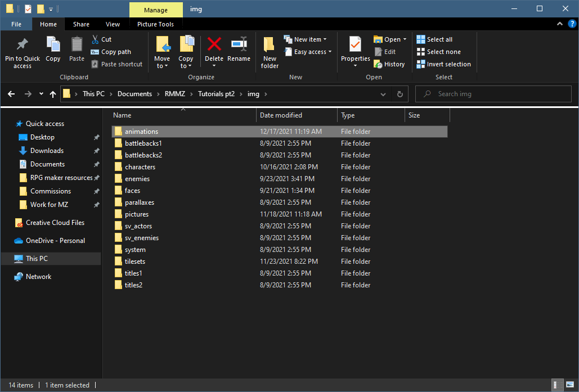Click Paste shortcut

point(116,64)
